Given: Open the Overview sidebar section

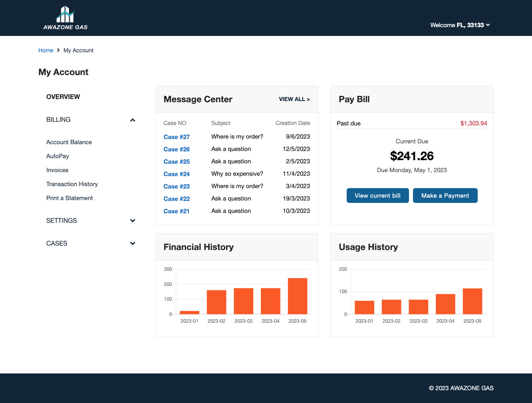Looking at the screenshot, I should [63, 97].
